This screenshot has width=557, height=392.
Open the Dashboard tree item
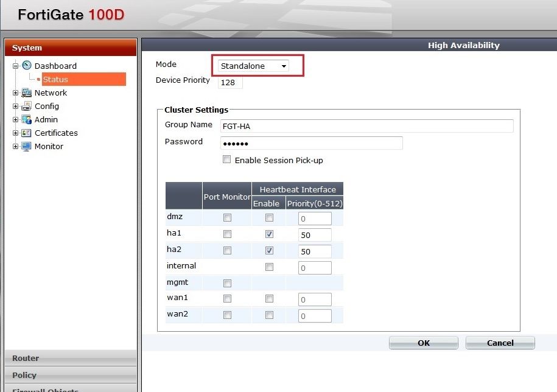click(55, 66)
